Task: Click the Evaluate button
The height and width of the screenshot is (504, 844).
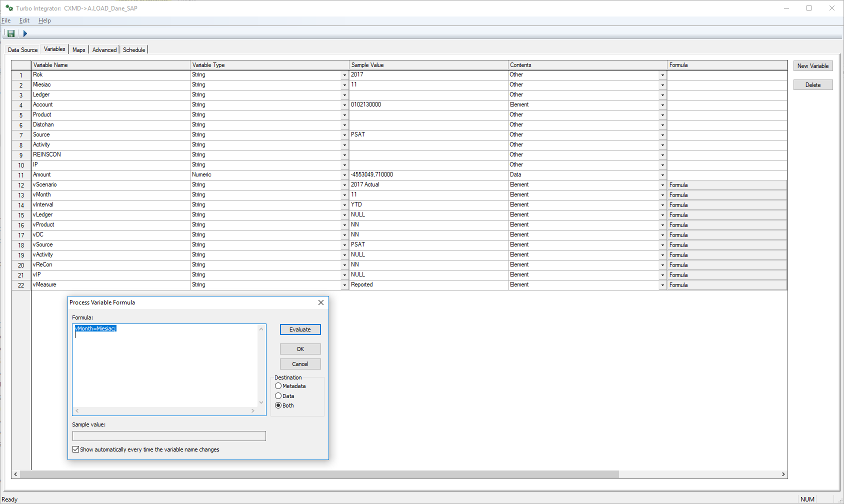Action: (300, 329)
